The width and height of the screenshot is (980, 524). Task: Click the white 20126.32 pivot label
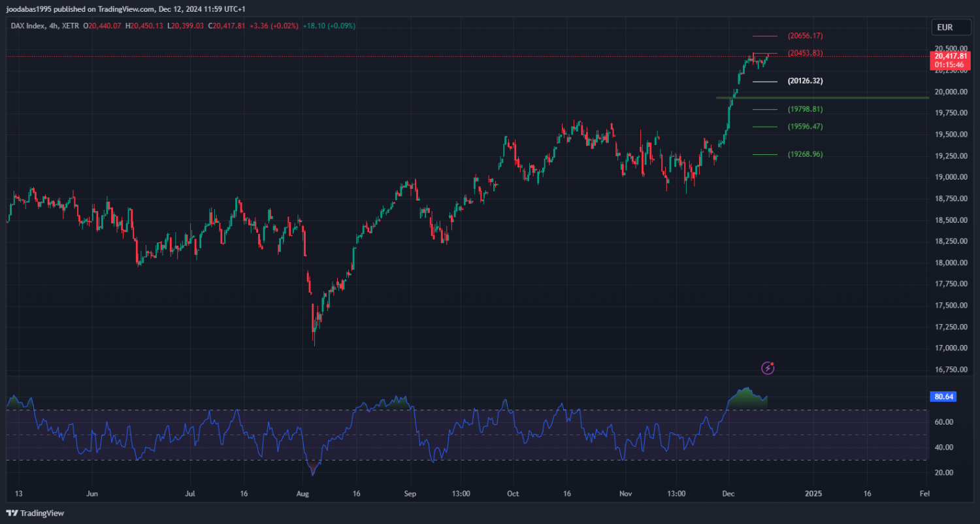804,81
